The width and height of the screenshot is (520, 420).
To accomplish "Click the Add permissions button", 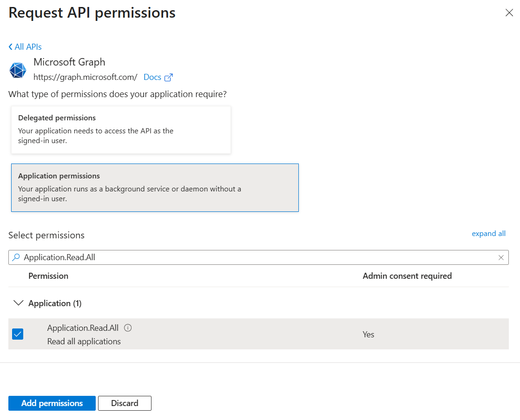I will [52, 403].
